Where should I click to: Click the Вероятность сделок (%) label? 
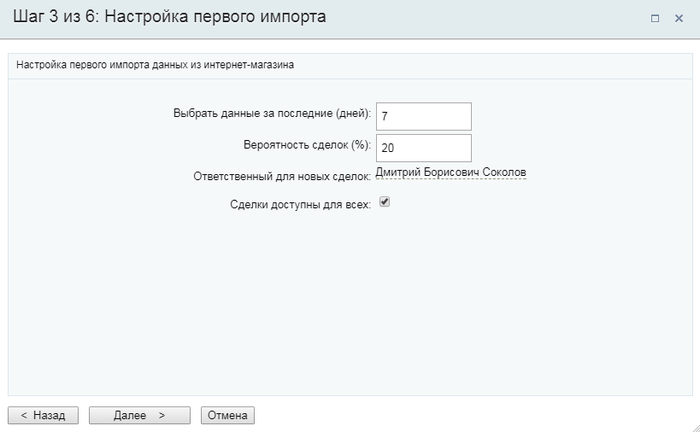307,145
